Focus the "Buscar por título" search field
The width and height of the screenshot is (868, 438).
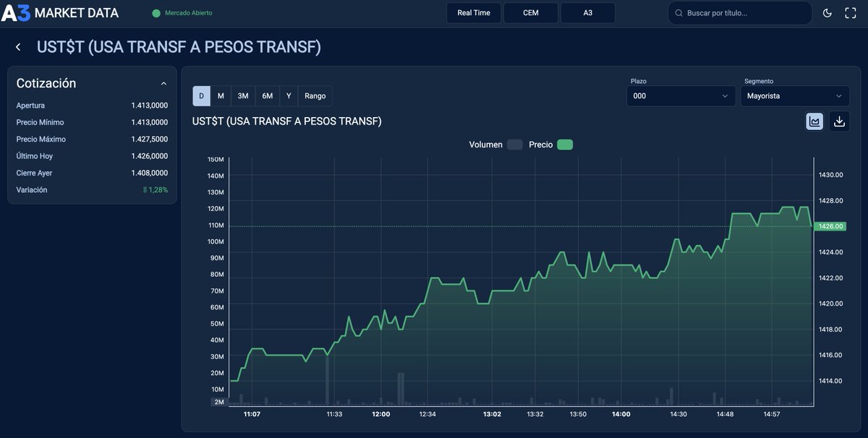coord(739,13)
